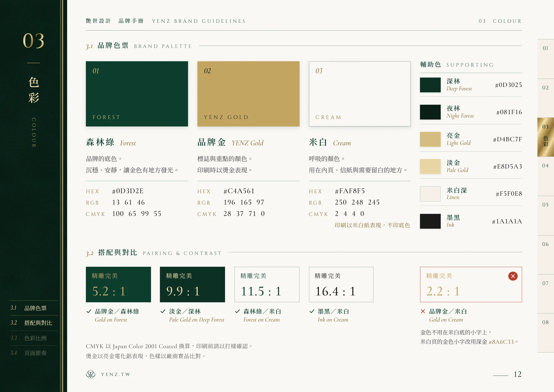
Task: Open section 3.4 頁面節奏 in sidebar
Action: tap(34, 353)
